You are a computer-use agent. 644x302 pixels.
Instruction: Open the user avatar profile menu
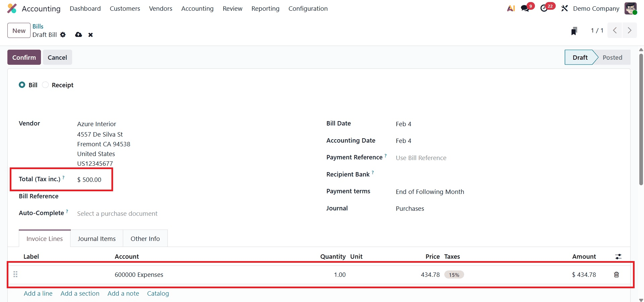click(x=631, y=8)
